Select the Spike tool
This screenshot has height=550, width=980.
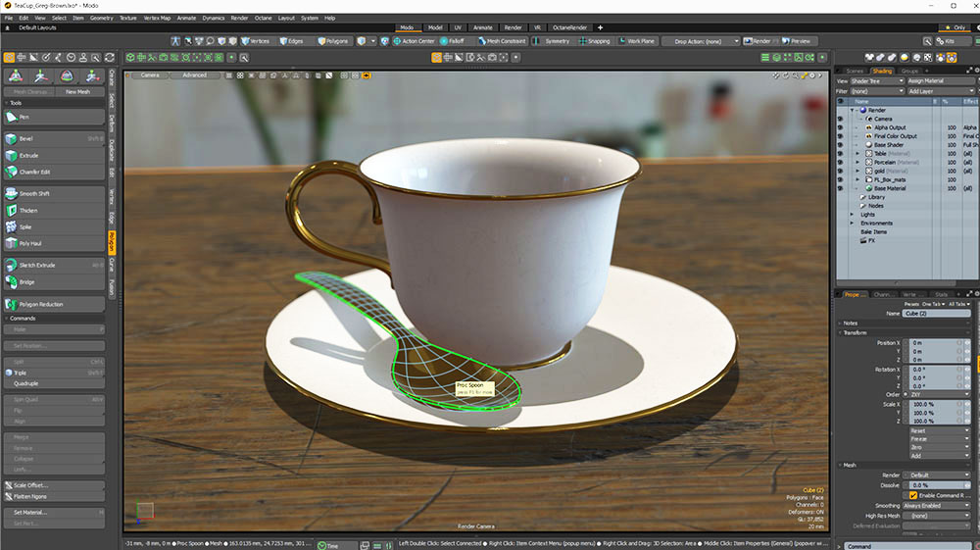(x=54, y=226)
